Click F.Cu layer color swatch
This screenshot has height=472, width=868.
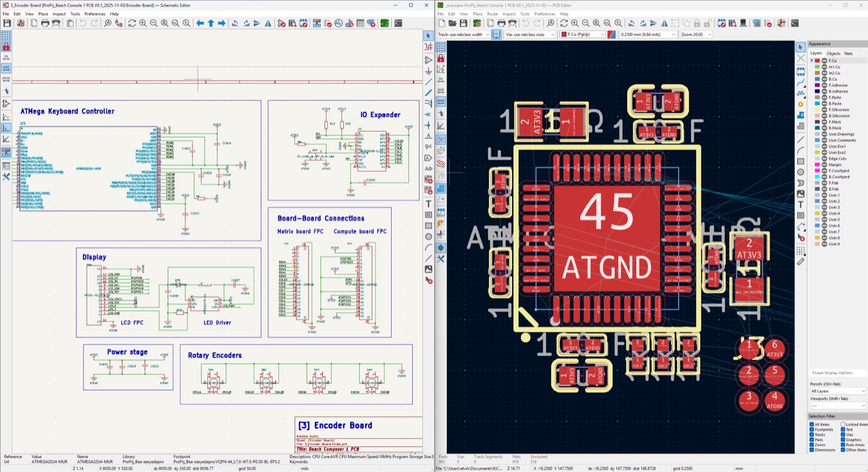coord(818,61)
